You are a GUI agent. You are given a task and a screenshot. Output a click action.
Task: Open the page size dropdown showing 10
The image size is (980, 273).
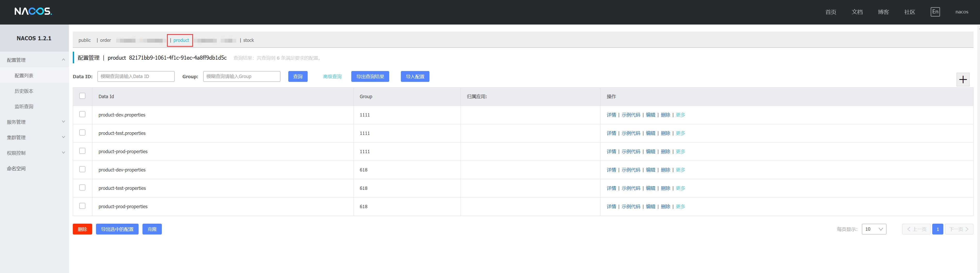(874, 229)
